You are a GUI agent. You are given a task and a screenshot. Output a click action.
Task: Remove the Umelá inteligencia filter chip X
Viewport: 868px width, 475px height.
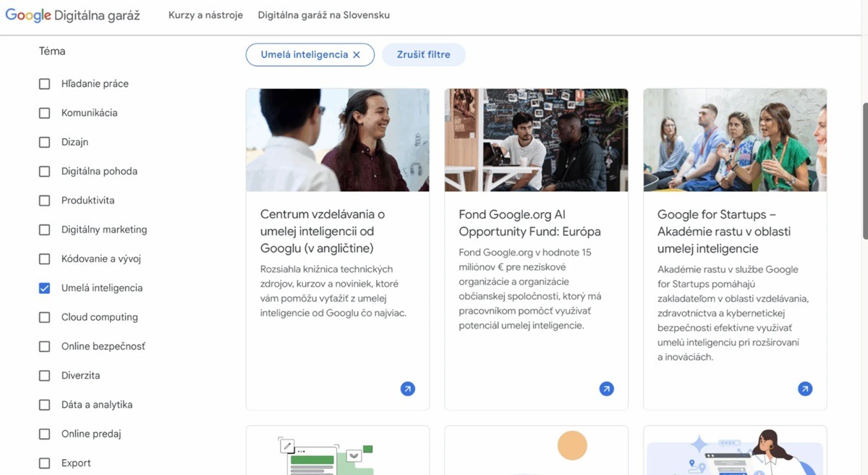[356, 55]
